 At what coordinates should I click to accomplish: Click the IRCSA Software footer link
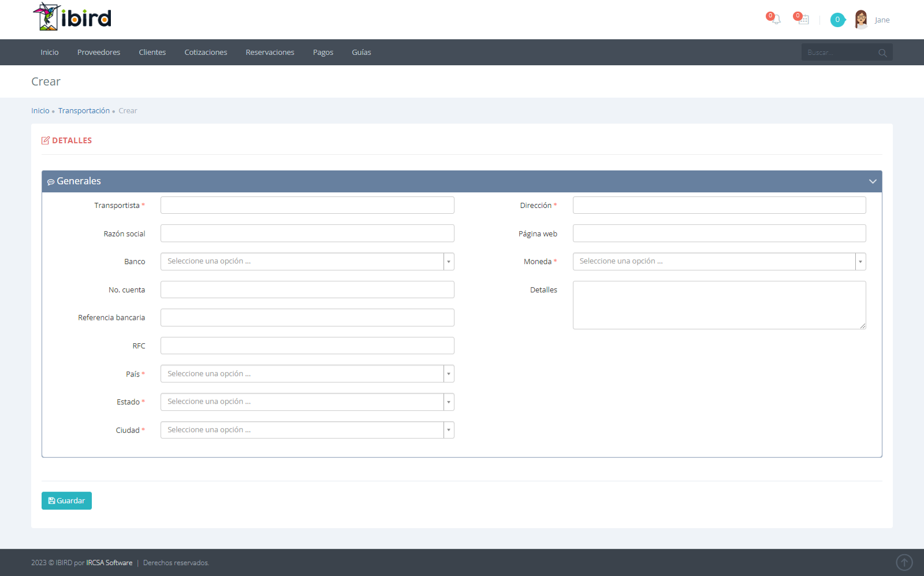click(109, 563)
